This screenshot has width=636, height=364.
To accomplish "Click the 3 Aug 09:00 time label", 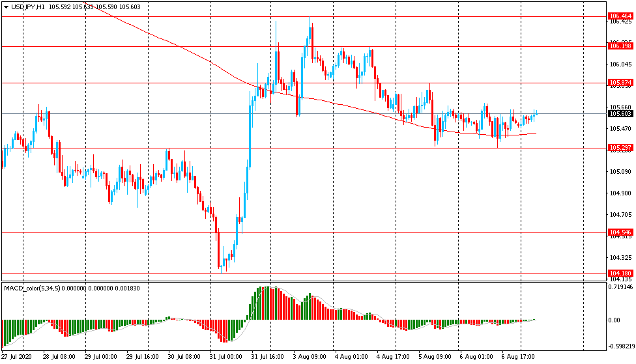I will coord(310,357).
